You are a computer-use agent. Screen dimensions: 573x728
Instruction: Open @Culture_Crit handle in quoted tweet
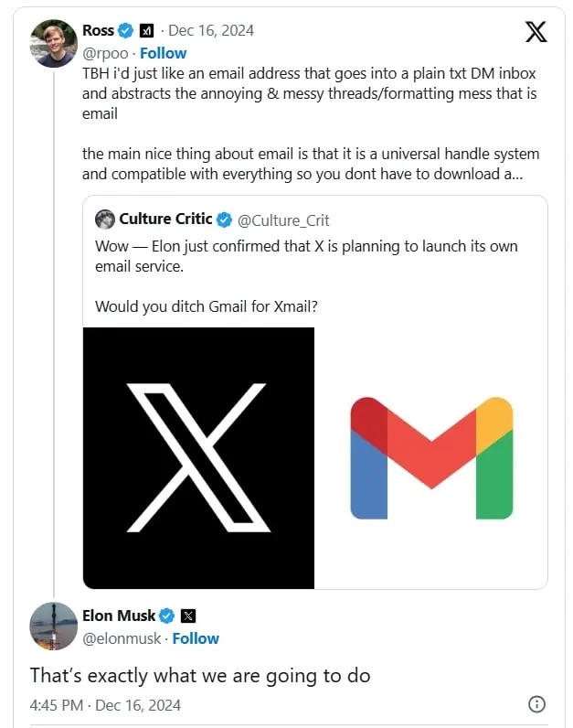(x=283, y=219)
